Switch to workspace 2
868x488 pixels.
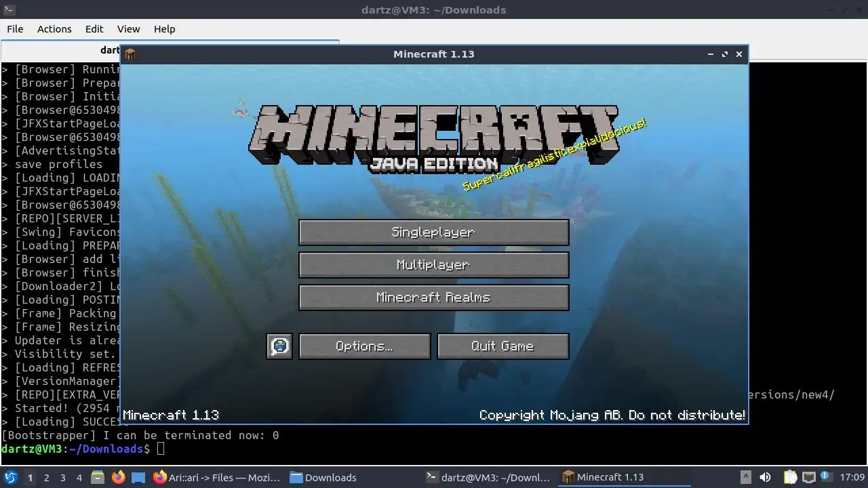[46, 477]
